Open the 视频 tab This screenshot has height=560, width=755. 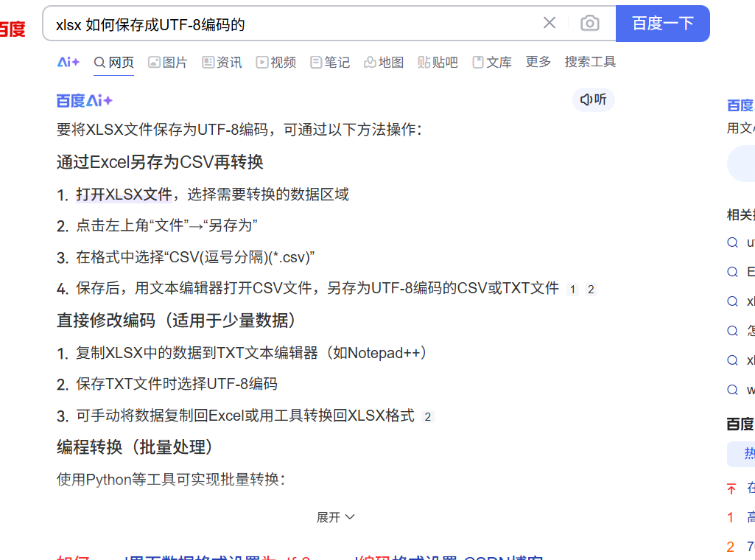point(276,63)
